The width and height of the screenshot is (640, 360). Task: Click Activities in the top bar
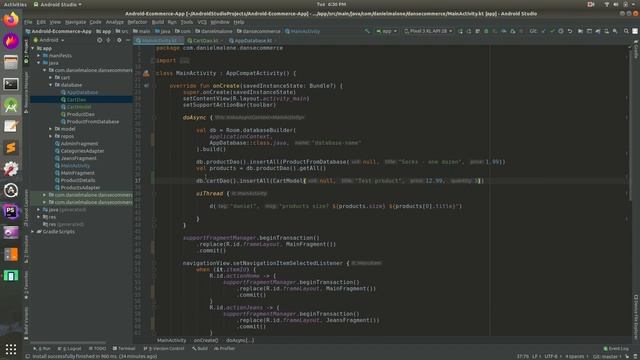(15, 4)
